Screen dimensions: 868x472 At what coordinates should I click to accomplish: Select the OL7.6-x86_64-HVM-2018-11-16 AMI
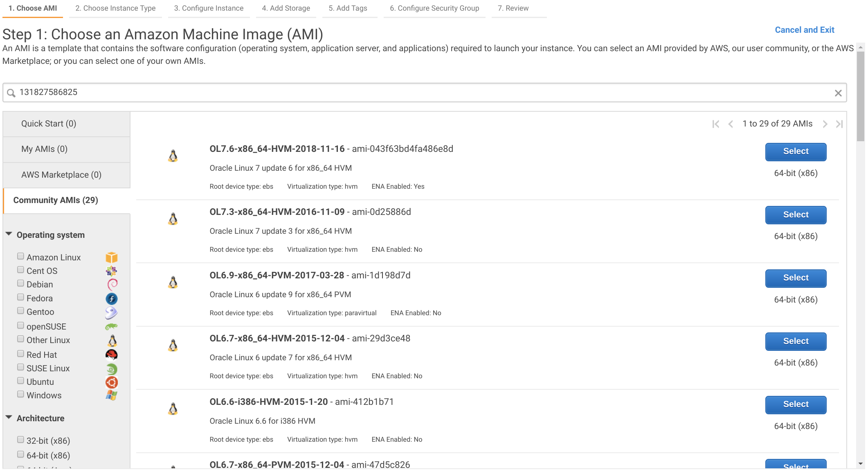[x=796, y=151]
